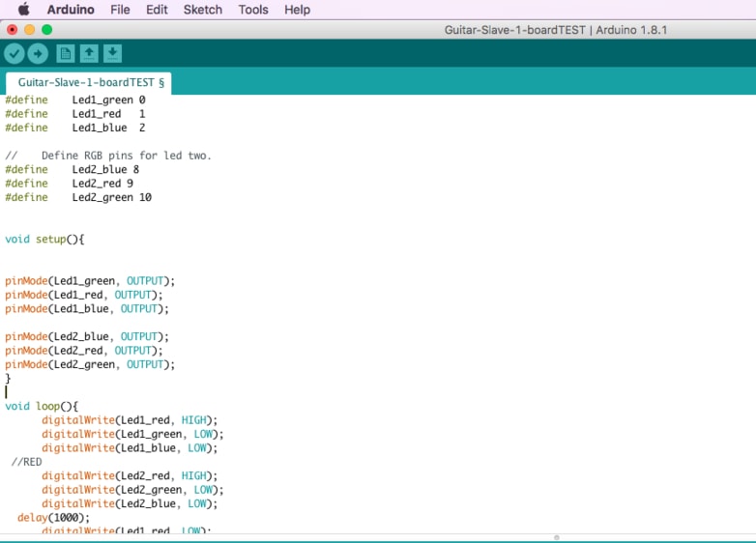Click 'digitalWrite(Led2_red, HIGH);' line
Viewport: 756px width, 543px height.
click(x=130, y=476)
